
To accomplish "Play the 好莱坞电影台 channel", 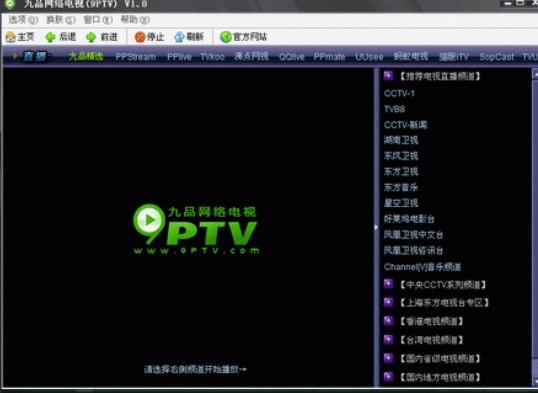I will tap(409, 219).
